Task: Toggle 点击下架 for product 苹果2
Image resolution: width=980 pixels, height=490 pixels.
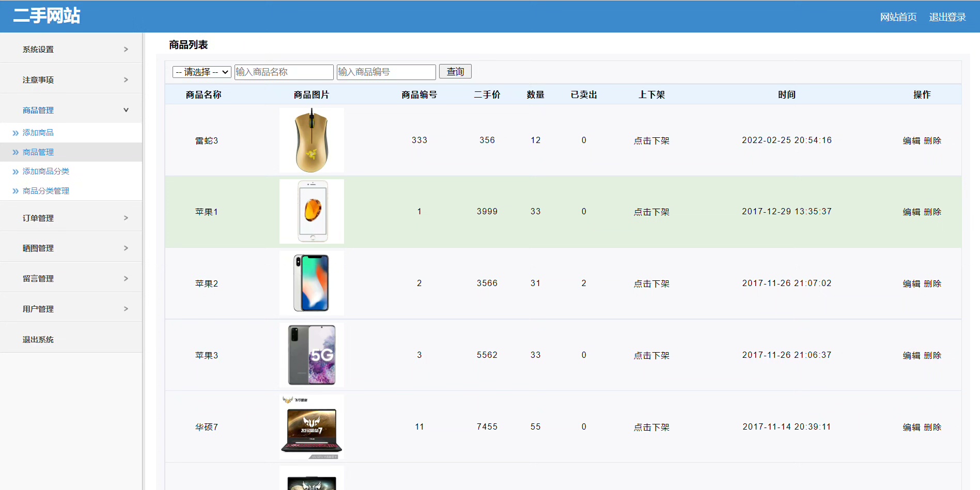Action: tap(651, 284)
